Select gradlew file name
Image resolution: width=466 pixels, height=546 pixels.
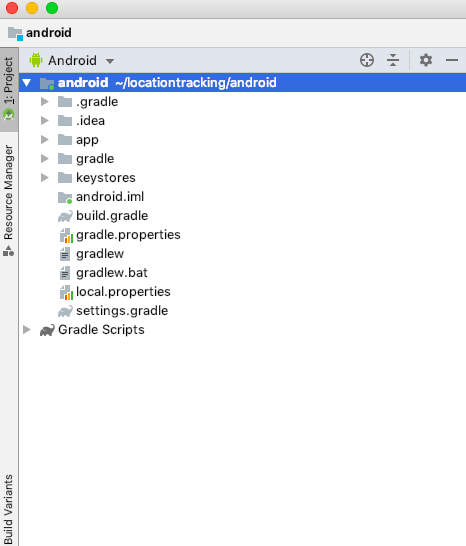pos(100,254)
